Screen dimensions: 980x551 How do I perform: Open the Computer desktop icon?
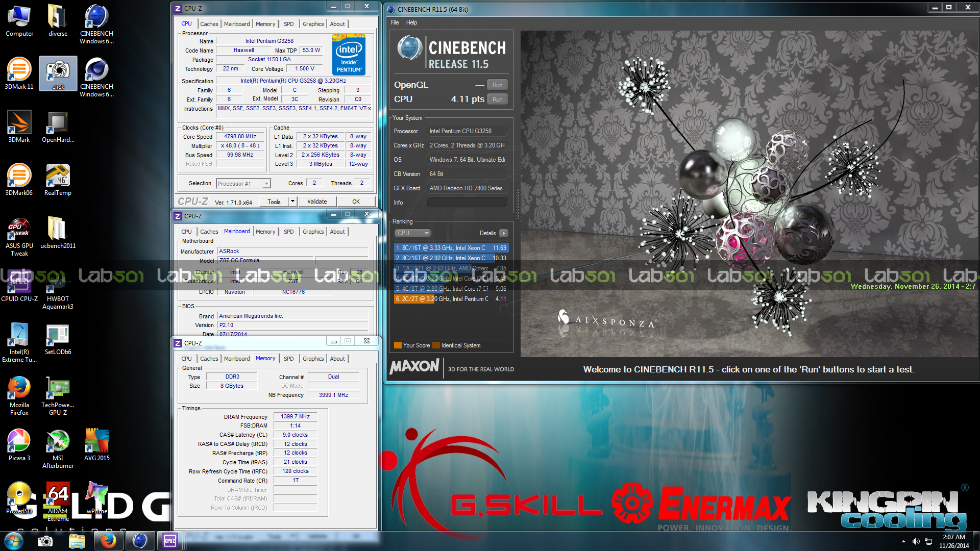(x=19, y=21)
